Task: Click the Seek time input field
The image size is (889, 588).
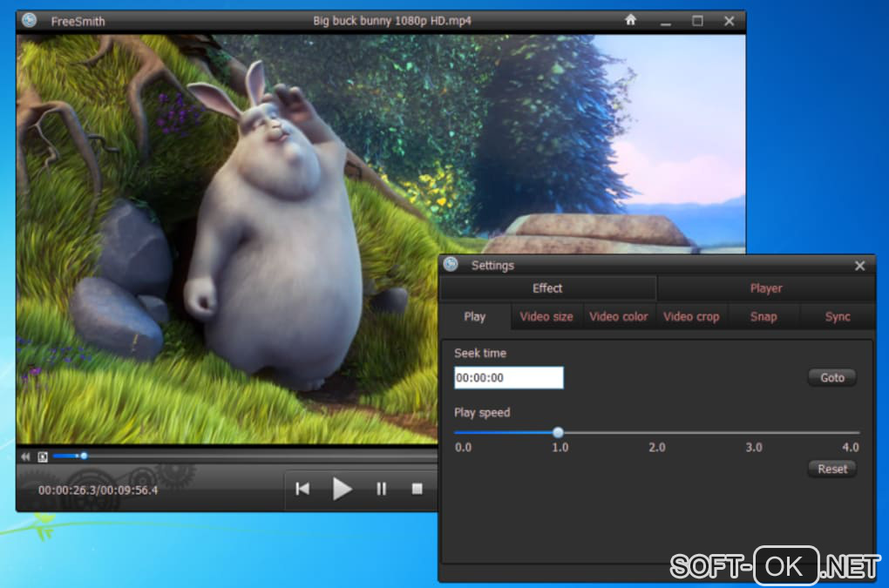Action: click(x=509, y=378)
